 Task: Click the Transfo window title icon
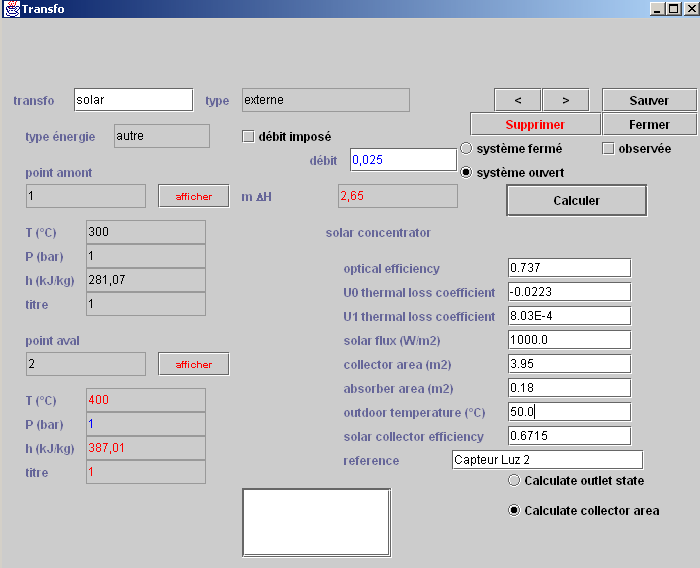click(x=12, y=8)
